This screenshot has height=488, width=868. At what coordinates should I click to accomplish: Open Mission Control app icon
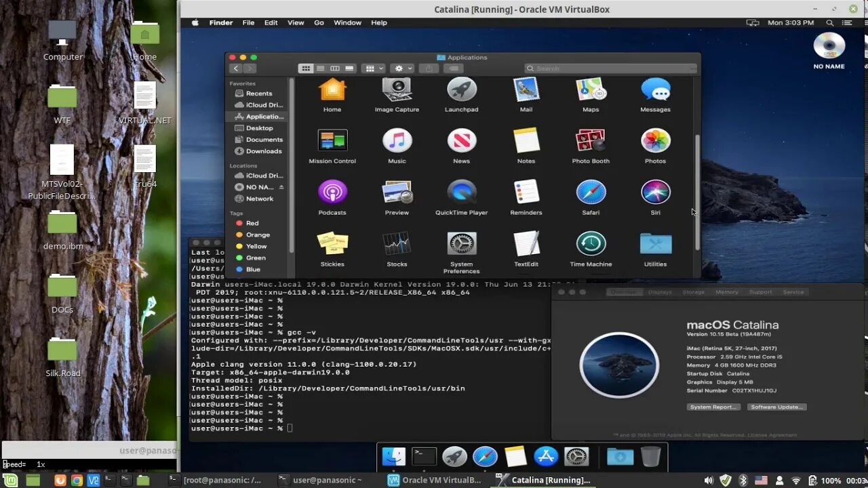point(332,141)
